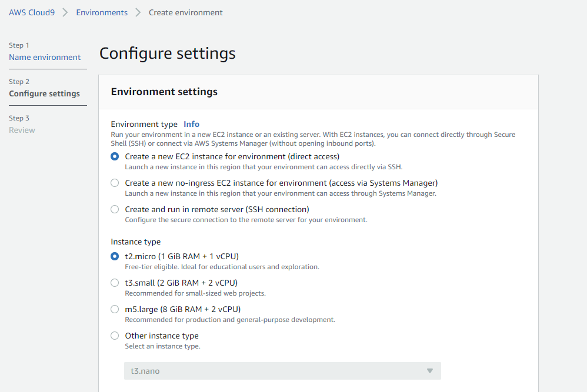Viewport: 587px width, 392px height.
Task: Select Step 2 Configure settings
Action: pos(45,93)
